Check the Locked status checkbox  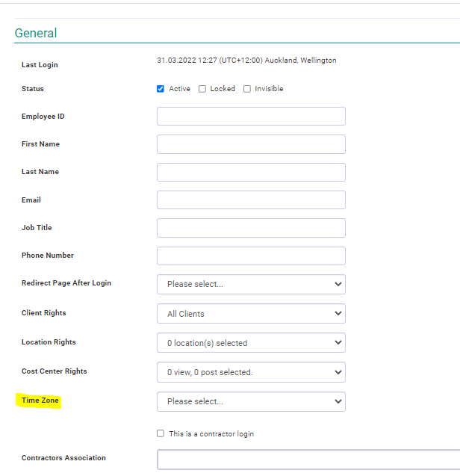(x=202, y=89)
